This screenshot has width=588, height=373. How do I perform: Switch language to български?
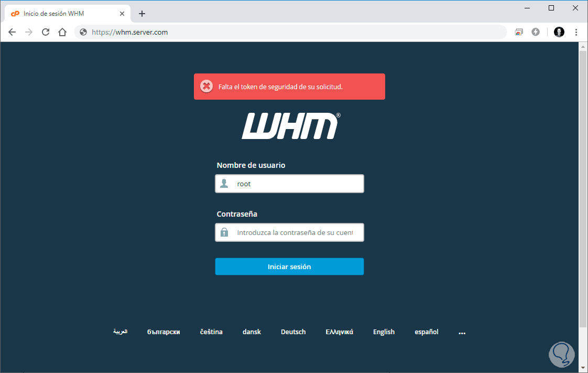[164, 332]
